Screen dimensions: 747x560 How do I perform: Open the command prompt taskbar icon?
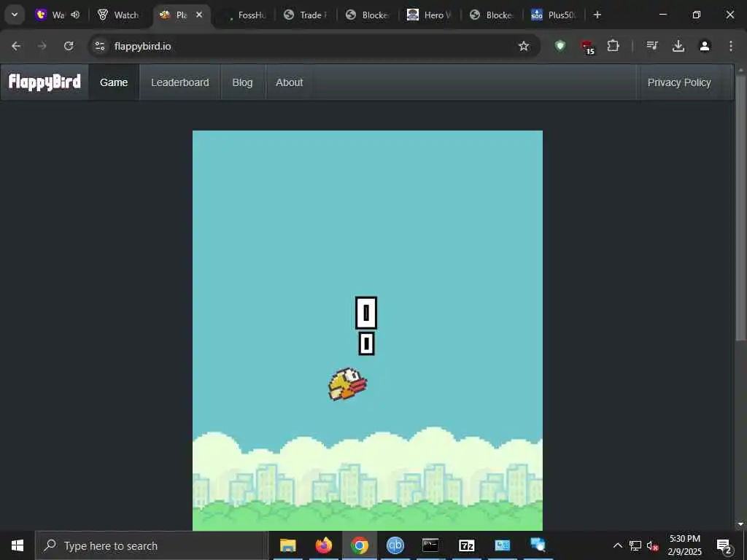click(x=430, y=545)
